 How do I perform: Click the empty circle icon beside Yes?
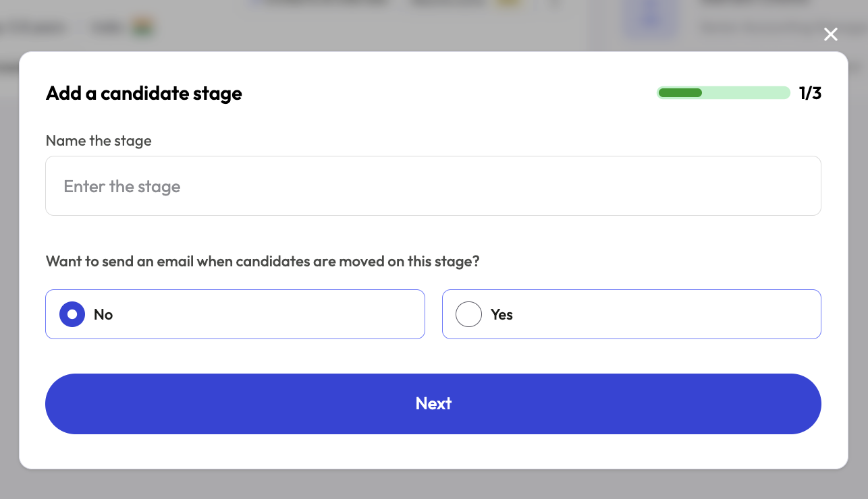coord(468,314)
